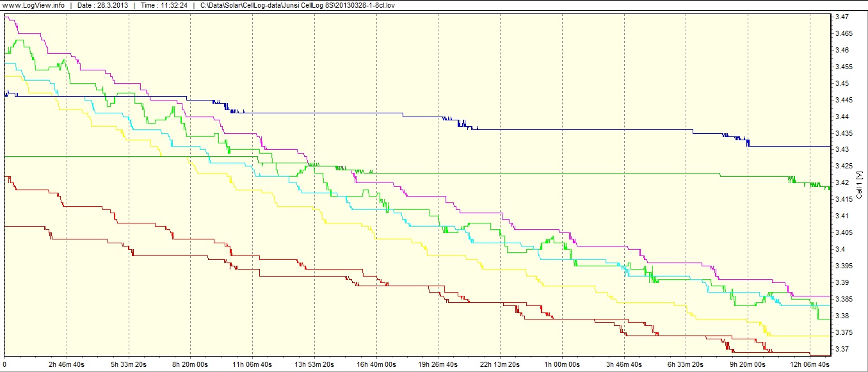Image resolution: width=868 pixels, height=372 pixels.
Task: Click the 3.4 voltage axis label
Action: click(x=840, y=249)
